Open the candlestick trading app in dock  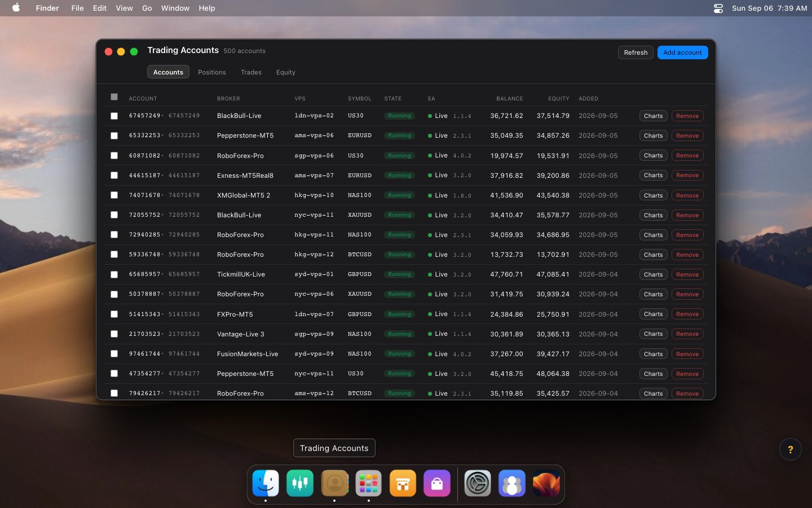(x=300, y=483)
